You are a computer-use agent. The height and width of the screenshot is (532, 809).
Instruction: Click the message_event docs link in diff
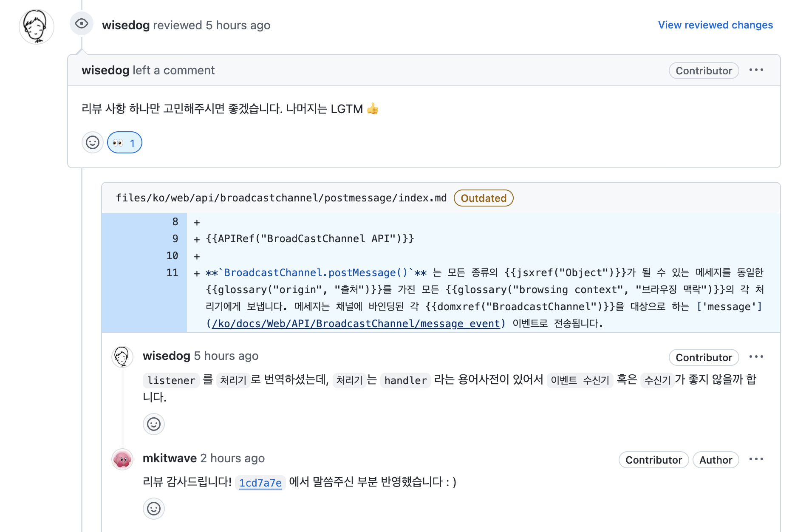coord(356,324)
